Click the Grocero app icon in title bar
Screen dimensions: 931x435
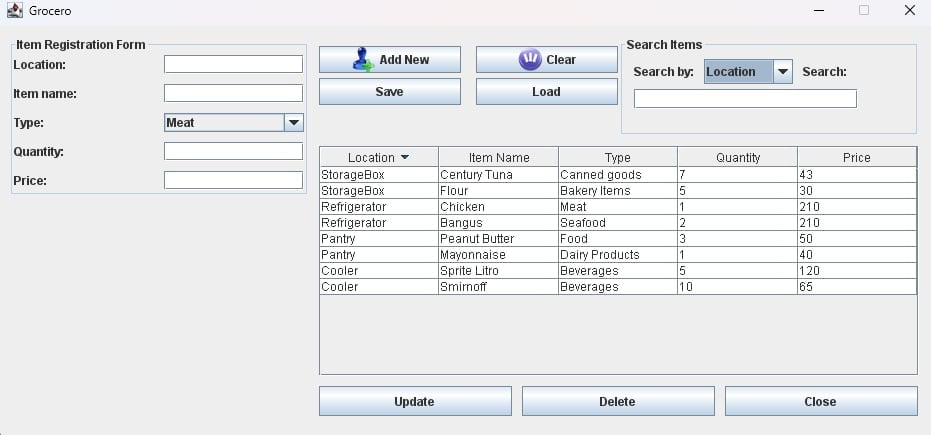point(14,10)
